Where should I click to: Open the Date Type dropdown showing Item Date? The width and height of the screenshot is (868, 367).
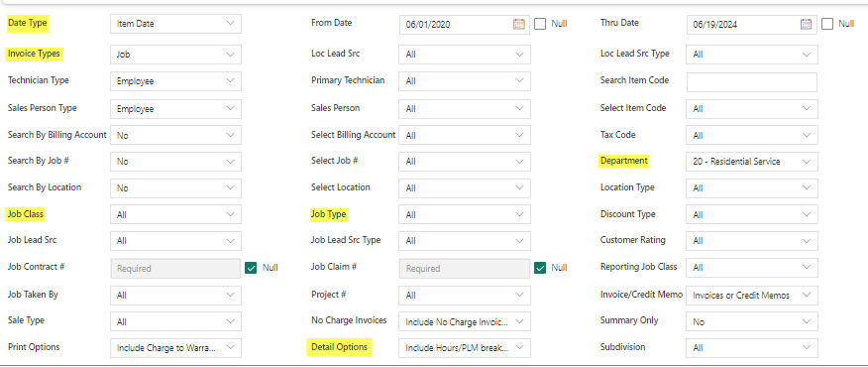(175, 24)
